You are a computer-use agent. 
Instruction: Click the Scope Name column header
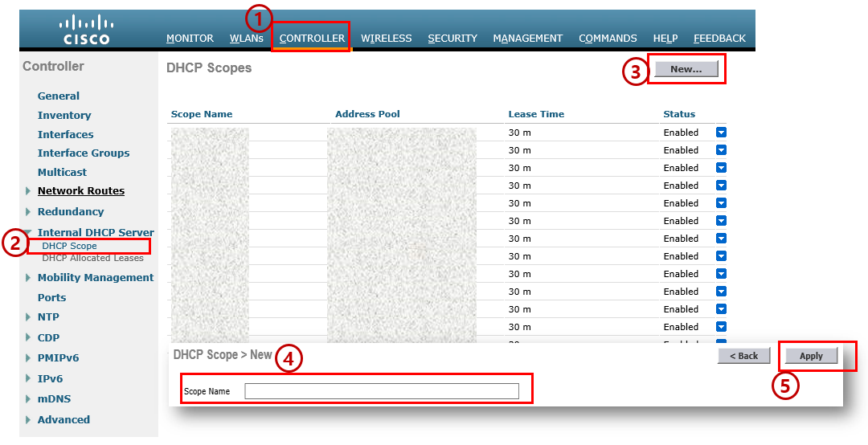point(202,114)
